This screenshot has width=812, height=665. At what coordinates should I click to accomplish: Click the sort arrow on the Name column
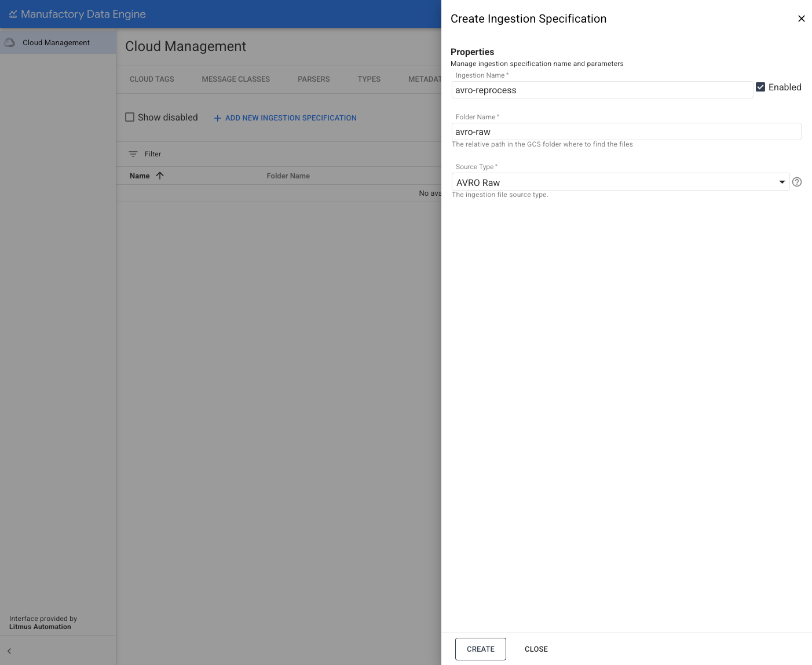(160, 176)
